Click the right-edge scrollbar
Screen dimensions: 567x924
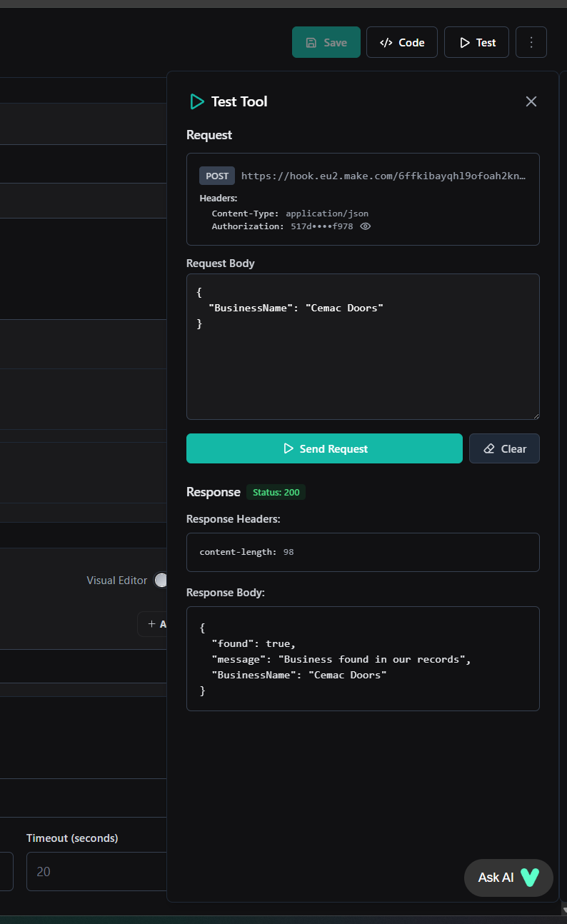(563, 462)
